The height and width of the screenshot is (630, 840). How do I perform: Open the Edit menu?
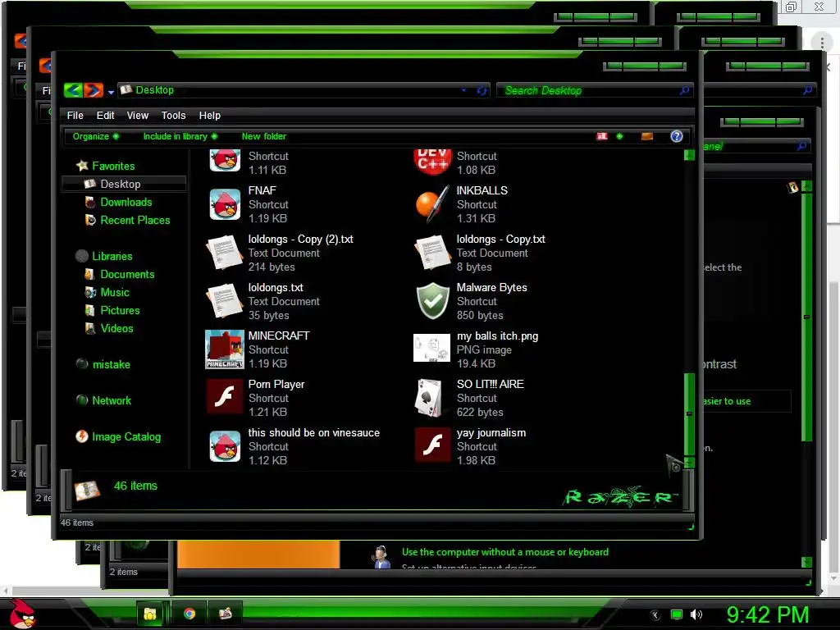tap(105, 115)
